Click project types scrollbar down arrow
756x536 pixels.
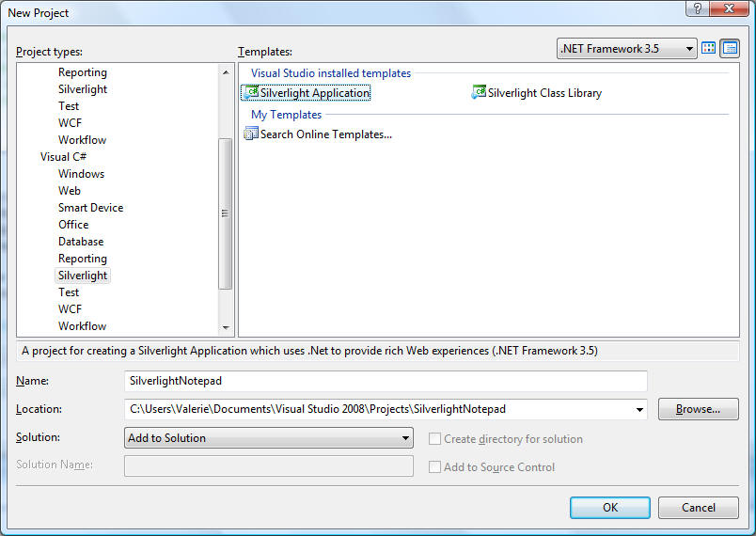click(x=225, y=328)
